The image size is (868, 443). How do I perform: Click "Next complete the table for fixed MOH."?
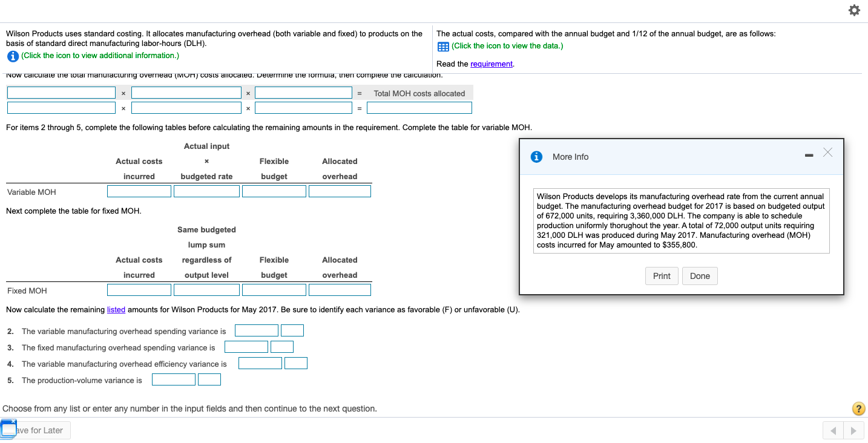pos(74,211)
